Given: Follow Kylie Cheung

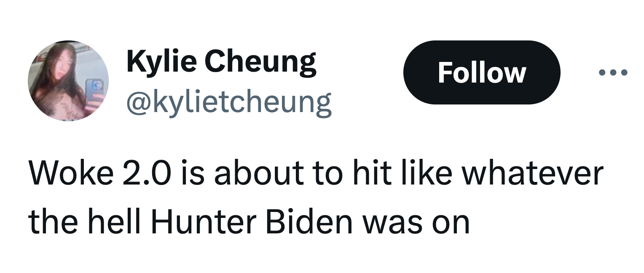Looking at the screenshot, I should click(x=481, y=72).
